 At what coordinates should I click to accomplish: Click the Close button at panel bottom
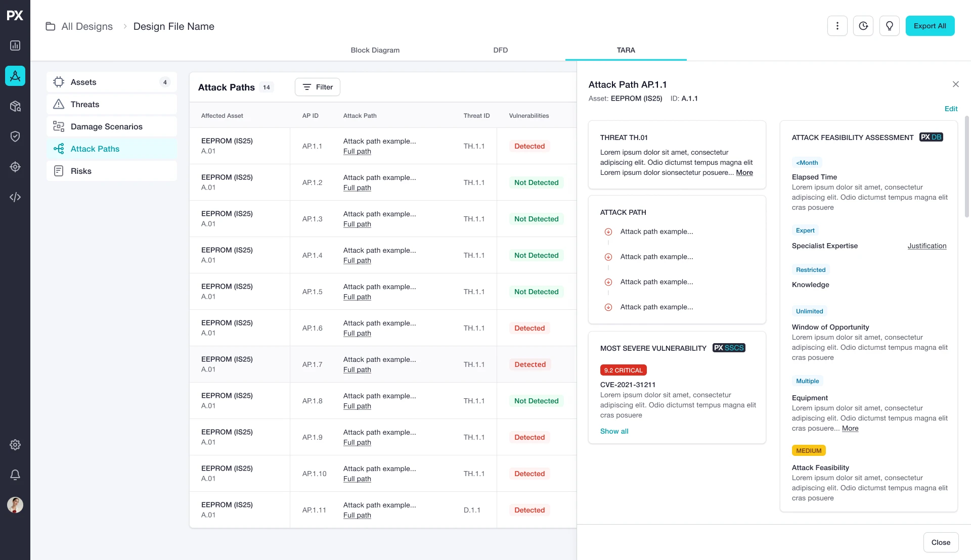(x=941, y=542)
